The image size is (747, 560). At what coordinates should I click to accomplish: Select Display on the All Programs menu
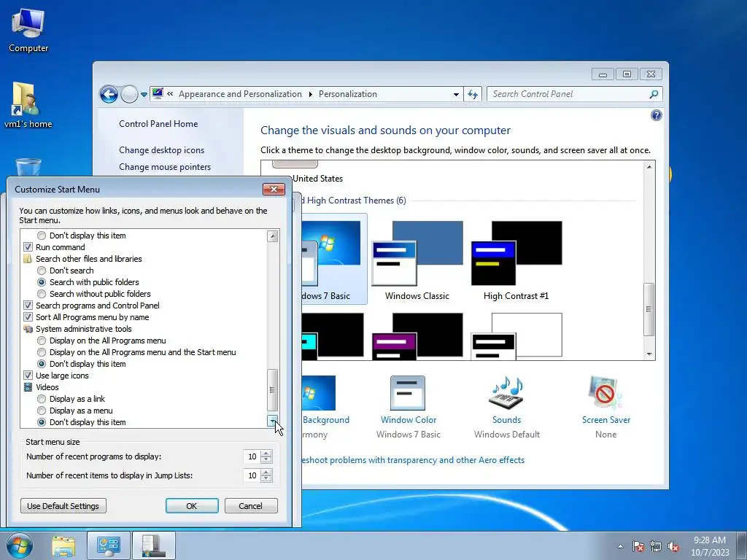tap(42, 341)
